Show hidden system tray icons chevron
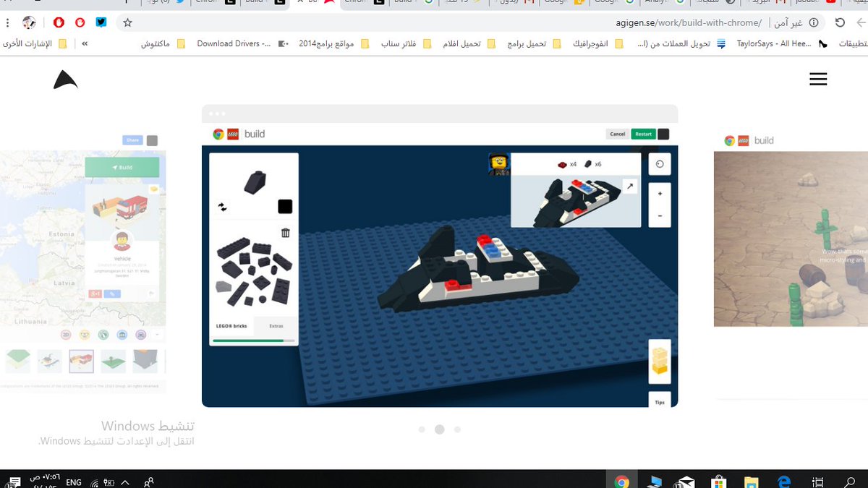868x488 pixels. 125,481
